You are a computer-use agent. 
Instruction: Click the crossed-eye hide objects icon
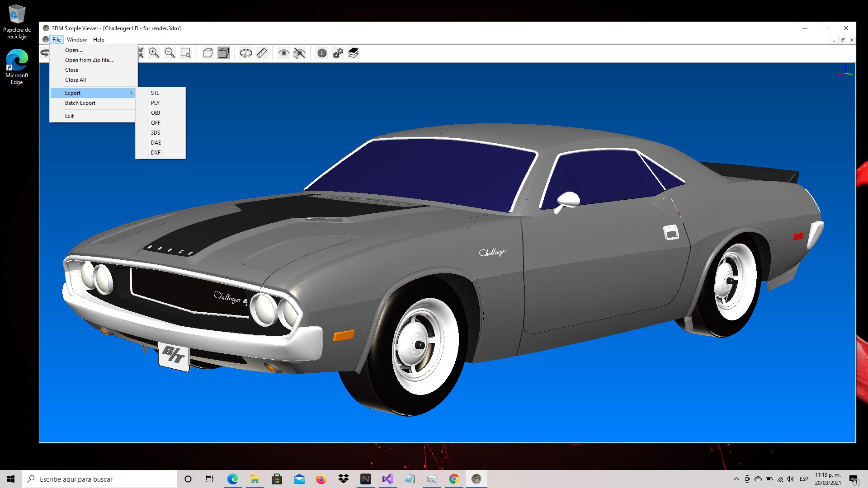(299, 53)
